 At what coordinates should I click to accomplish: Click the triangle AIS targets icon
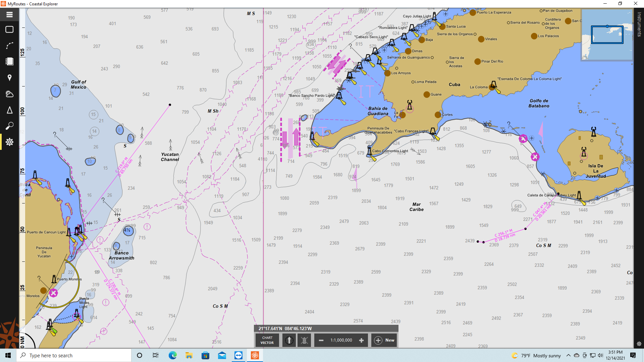point(9,110)
